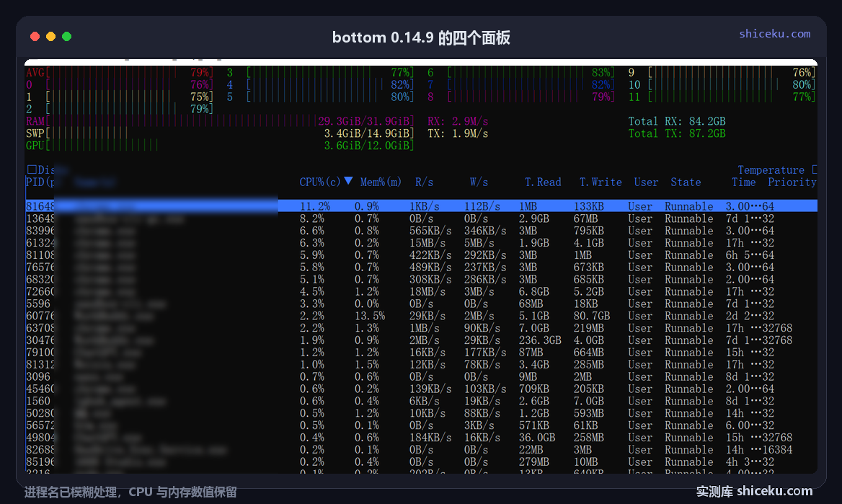The height and width of the screenshot is (504, 842).
Task: Click the R/s column header
Action: pos(424,182)
